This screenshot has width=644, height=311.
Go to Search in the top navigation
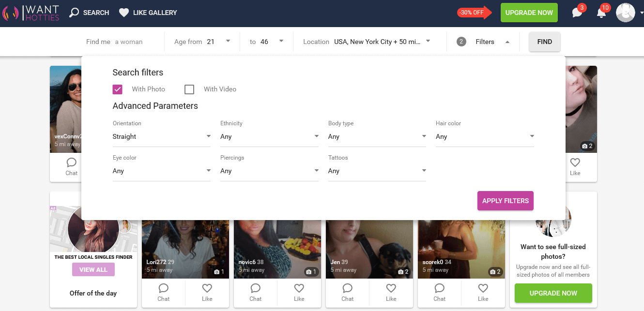coord(89,13)
